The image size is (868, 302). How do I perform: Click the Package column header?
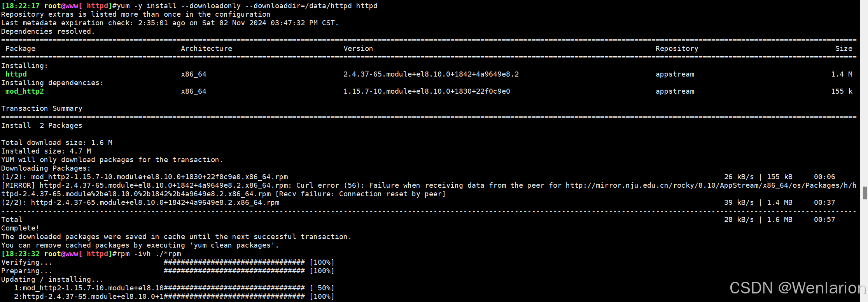[20, 49]
